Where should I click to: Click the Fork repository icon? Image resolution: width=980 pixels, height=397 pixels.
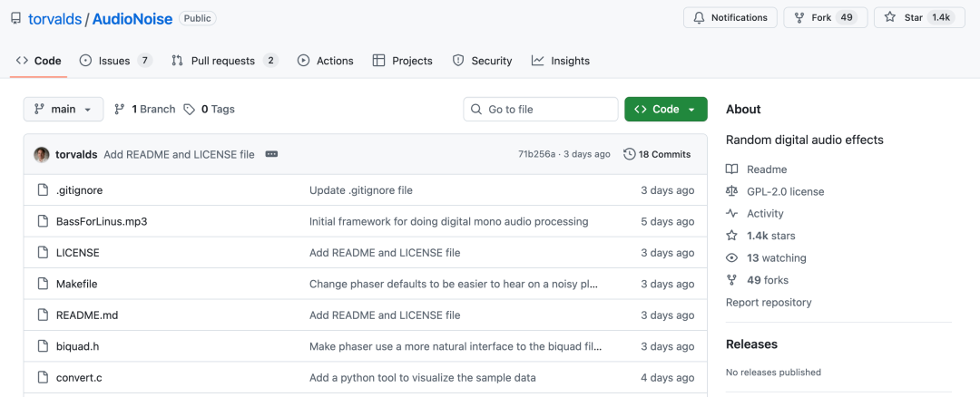pos(799,17)
